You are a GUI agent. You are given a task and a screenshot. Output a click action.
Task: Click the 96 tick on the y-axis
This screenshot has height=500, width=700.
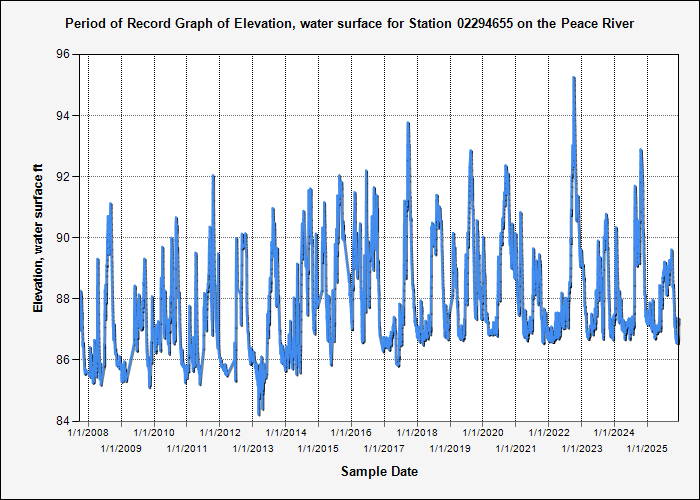pos(62,55)
